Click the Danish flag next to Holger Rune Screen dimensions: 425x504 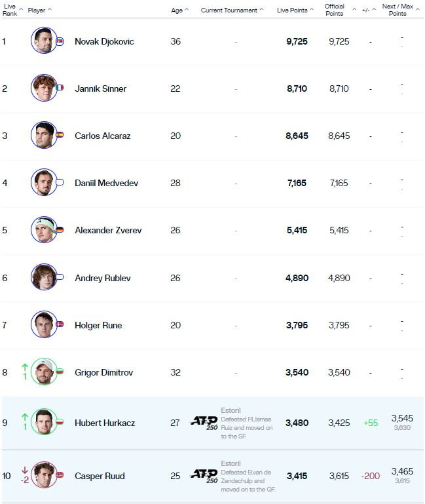(60, 324)
